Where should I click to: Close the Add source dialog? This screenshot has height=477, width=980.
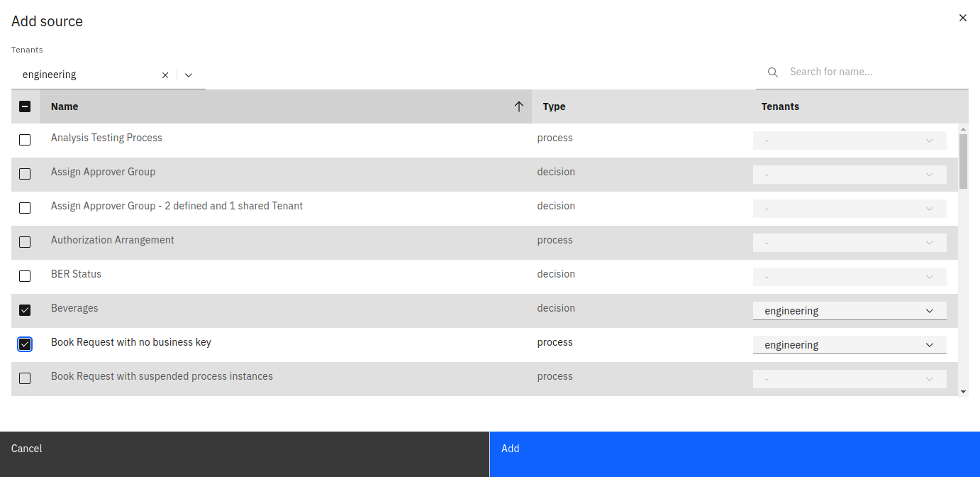(x=962, y=18)
